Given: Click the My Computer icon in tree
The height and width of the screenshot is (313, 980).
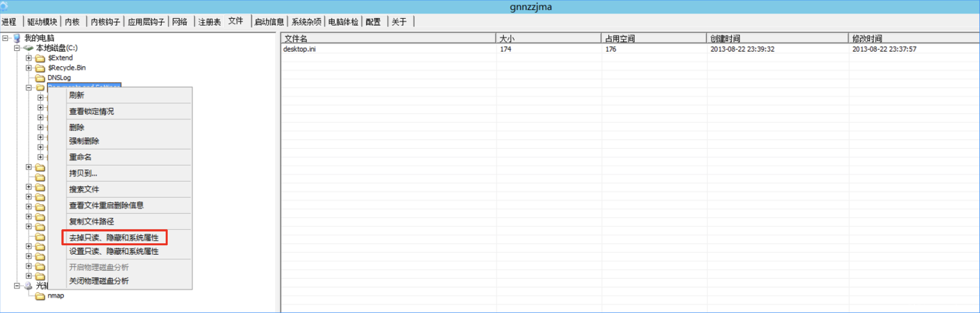Looking at the screenshot, I should click(17, 38).
